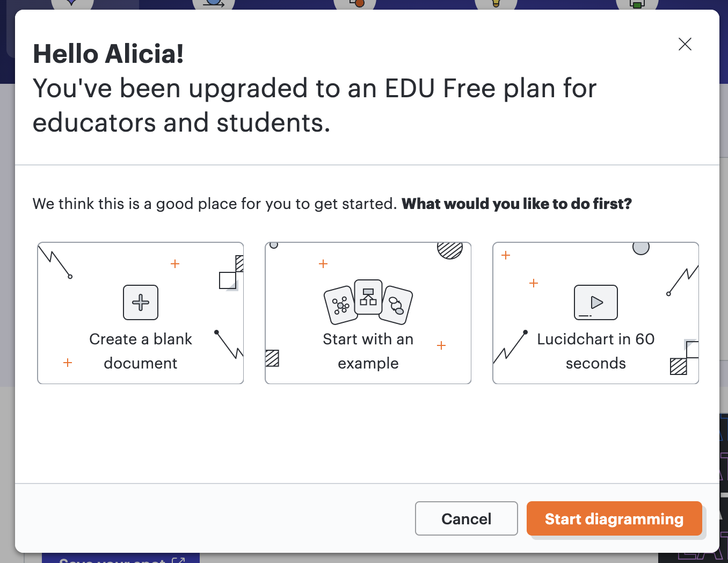Screen dimensions: 728x563
Task: Click the rightmost tilted example card icon
Action: coord(397,305)
